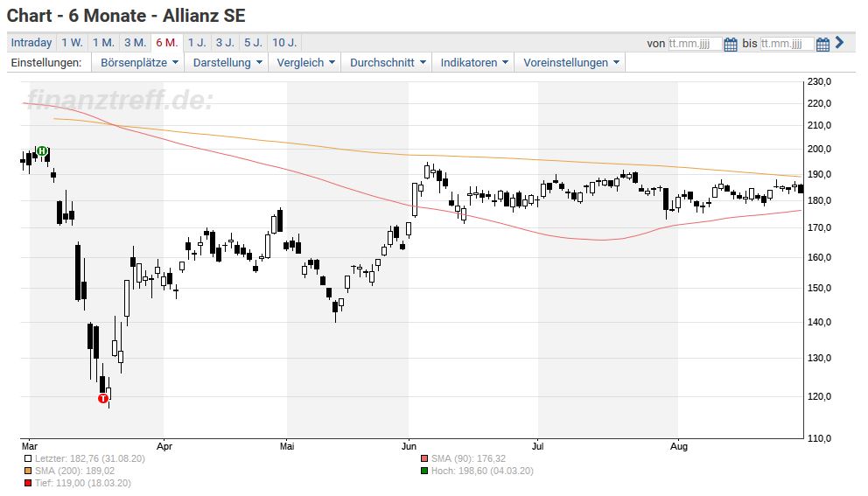
Task: Click the green Hoch legend swatch
Action: 424,472
